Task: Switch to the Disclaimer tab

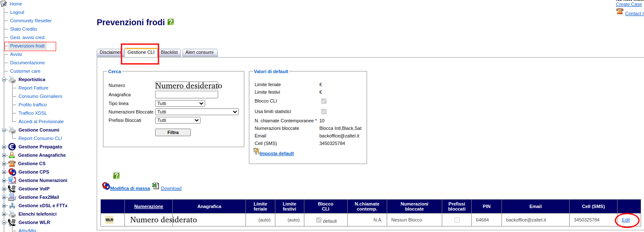Action: [x=110, y=53]
